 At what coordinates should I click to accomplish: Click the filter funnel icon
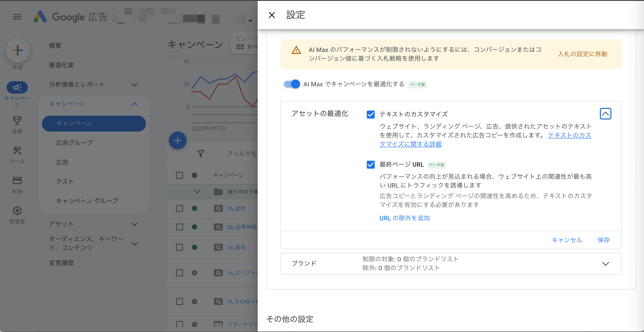point(200,154)
